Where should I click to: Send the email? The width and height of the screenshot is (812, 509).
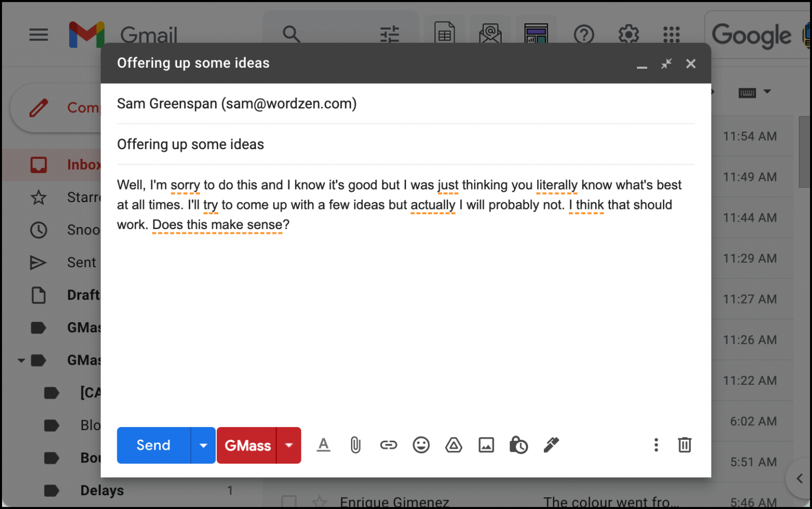tap(153, 445)
